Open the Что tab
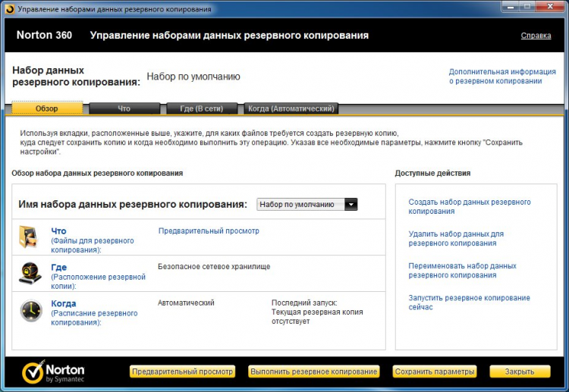The image size is (569, 392). click(124, 108)
